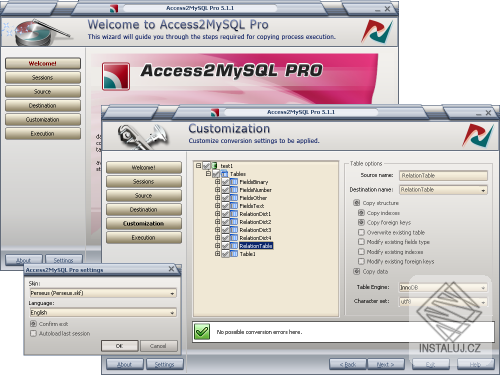Click the RelationDict4 table icon
The width and height of the screenshot is (500, 375).
point(234,238)
